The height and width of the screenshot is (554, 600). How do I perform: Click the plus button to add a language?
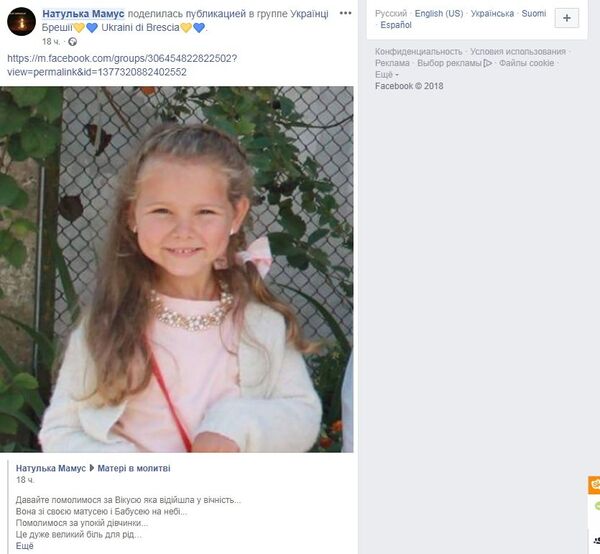[567, 18]
